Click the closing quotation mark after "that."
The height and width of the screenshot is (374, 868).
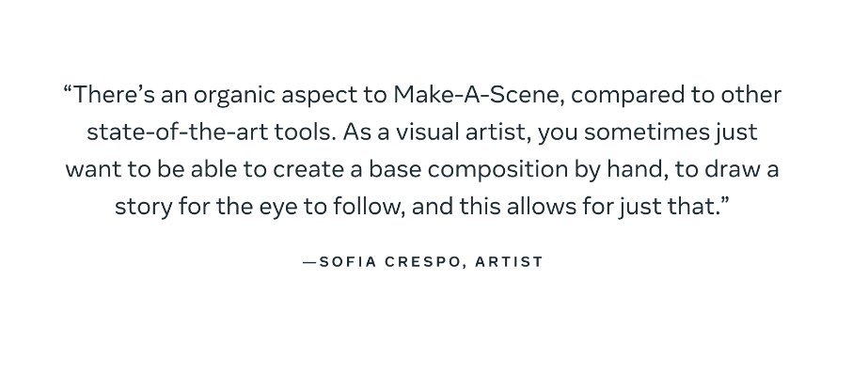pos(725,201)
